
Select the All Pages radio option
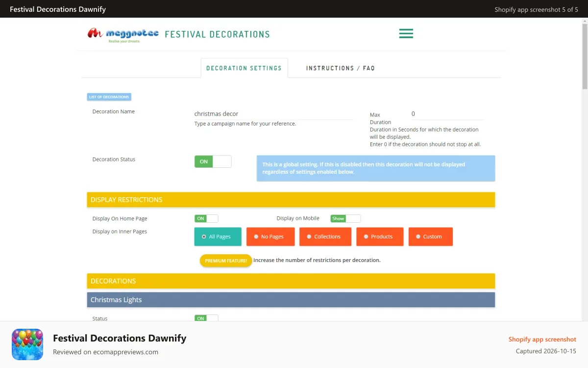(x=218, y=237)
